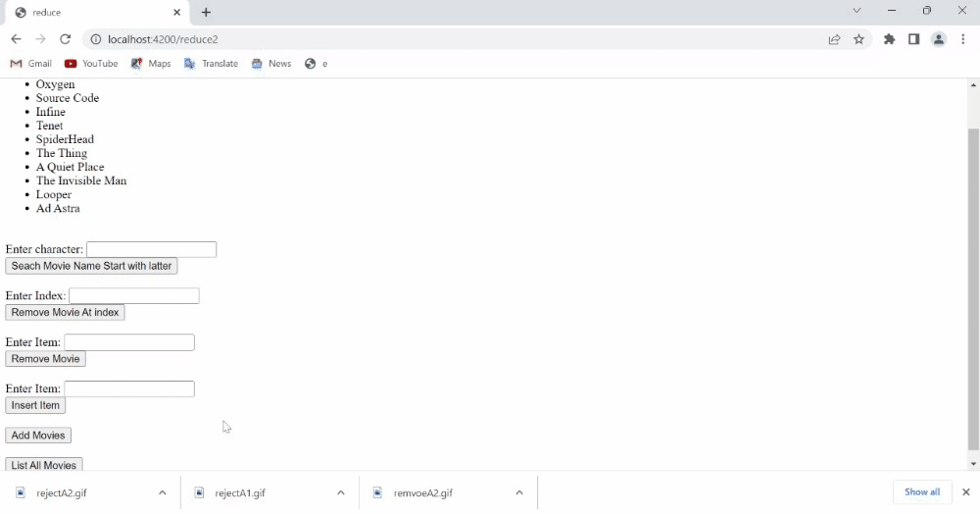Image resolution: width=980 pixels, height=514 pixels.
Task: Select the reduce browser tab
Action: pyautogui.click(x=97, y=13)
